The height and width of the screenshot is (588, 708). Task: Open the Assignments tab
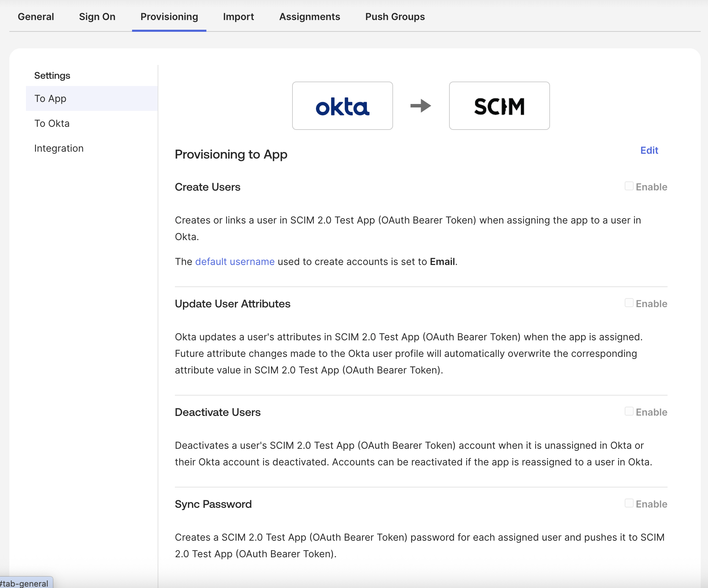pyautogui.click(x=310, y=17)
